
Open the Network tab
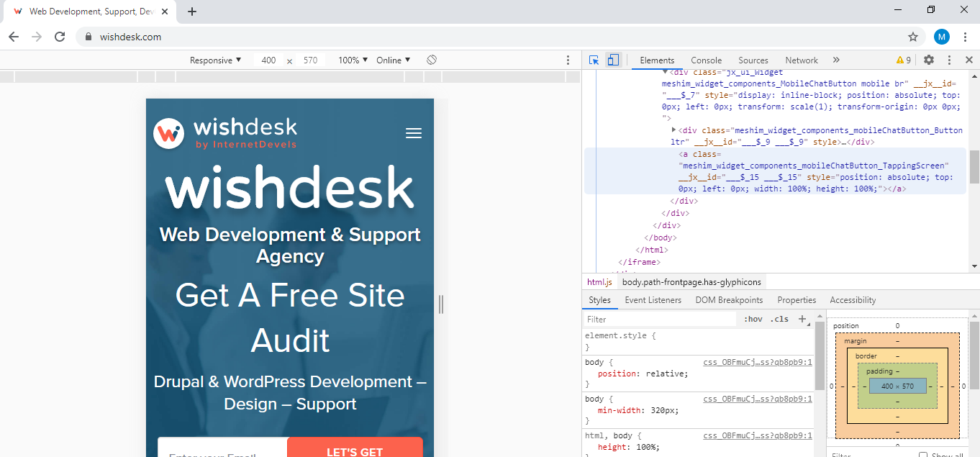click(x=802, y=60)
